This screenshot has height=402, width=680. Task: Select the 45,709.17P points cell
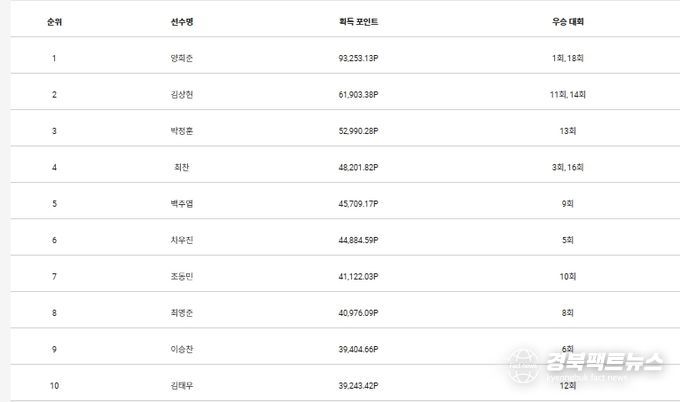(x=359, y=203)
